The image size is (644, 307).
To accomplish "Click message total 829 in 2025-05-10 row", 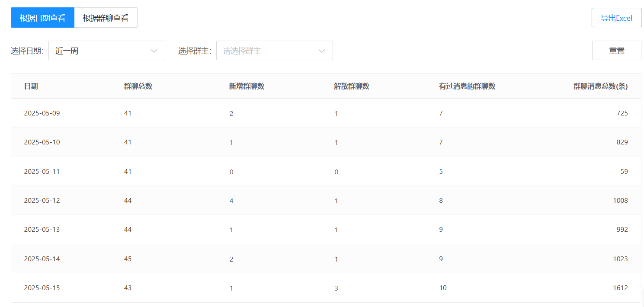I will 622,142.
